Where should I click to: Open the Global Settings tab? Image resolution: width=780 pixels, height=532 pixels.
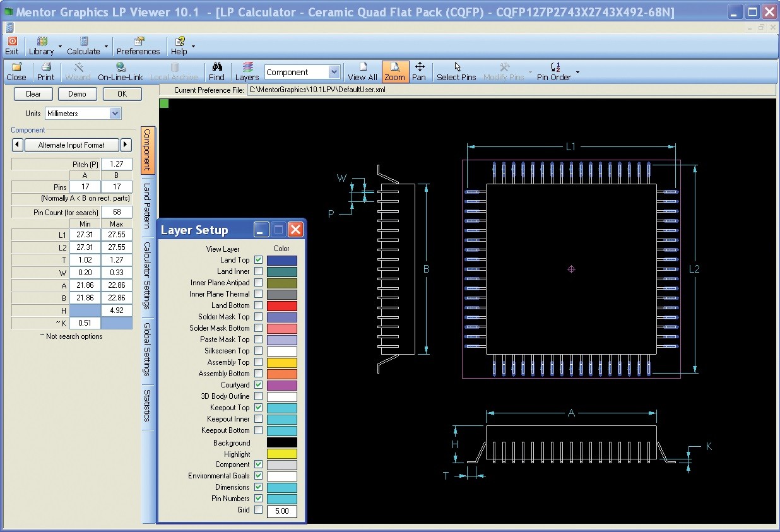pos(148,350)
